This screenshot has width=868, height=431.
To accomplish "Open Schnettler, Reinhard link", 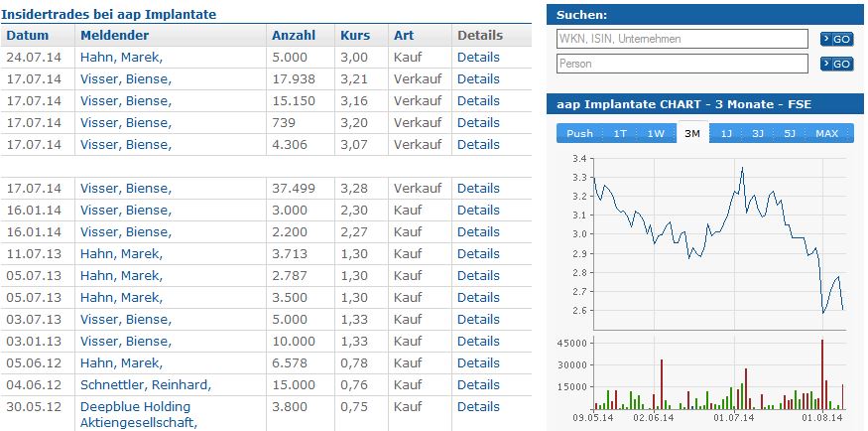I will 146,385.
